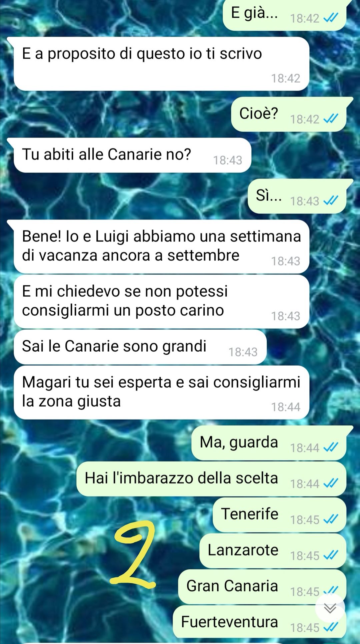
Task: Tap double ticks on 'Ma, guarda' message
Action: point(331,447)
